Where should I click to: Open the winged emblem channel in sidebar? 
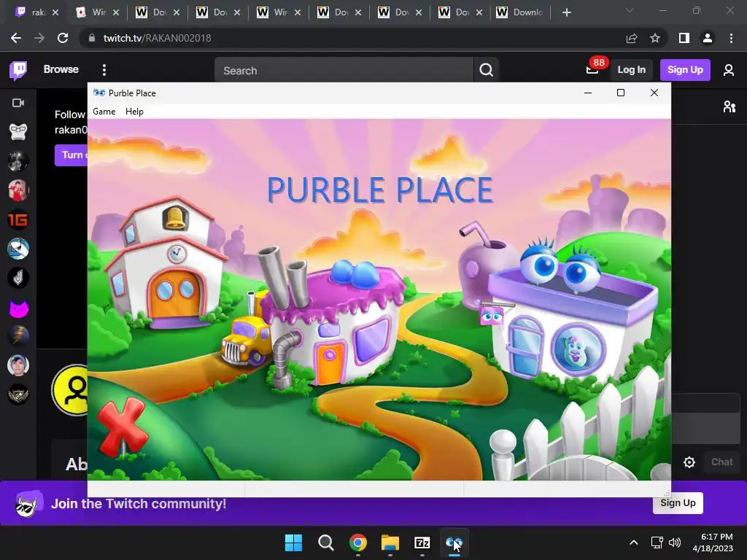18,394
